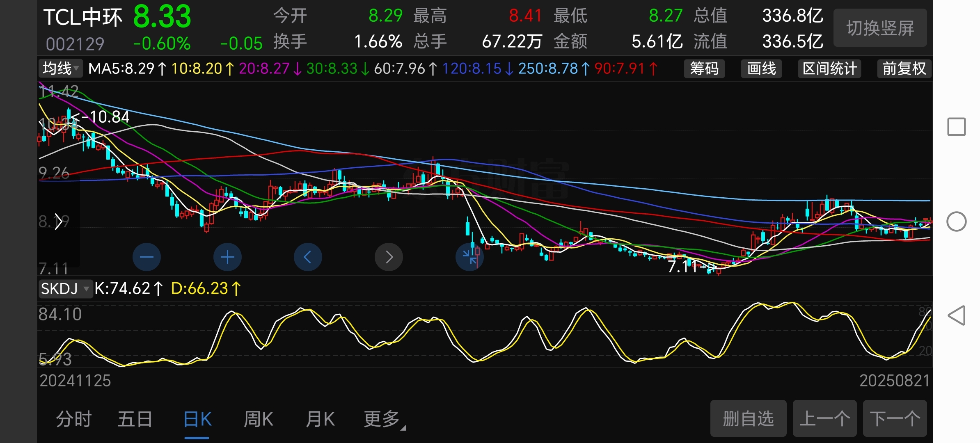Tap 切换竖屏 to switch portrait mode
Viewport: 980px width, 443px height.
coord(880,28)
